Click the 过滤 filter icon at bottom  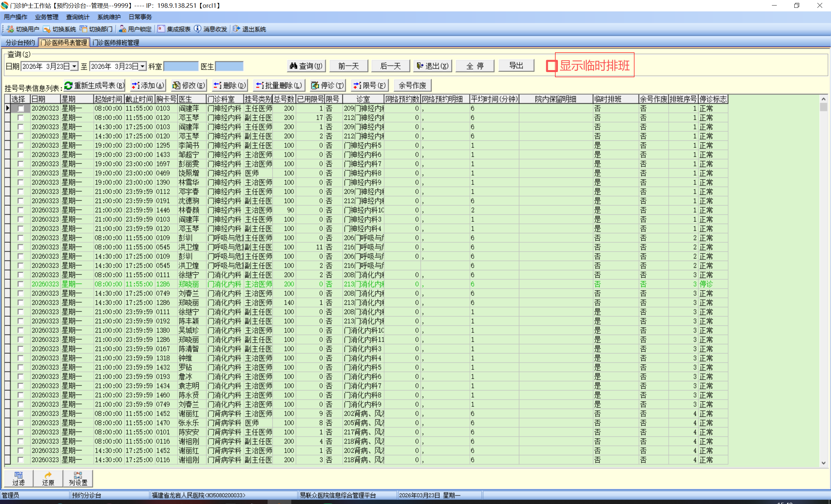[18, 478]
